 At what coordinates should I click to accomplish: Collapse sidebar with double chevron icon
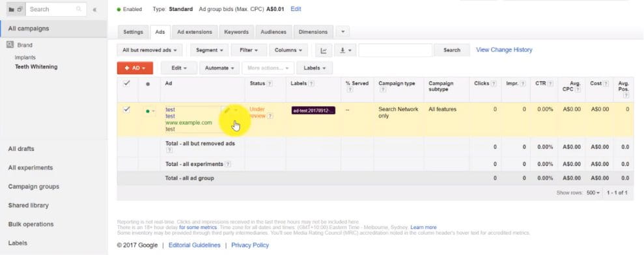click(94, 10)
